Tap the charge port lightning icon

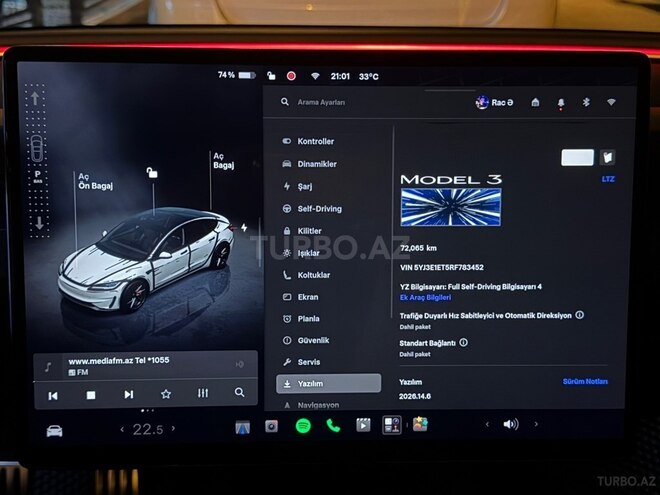[x=244, y=228]
